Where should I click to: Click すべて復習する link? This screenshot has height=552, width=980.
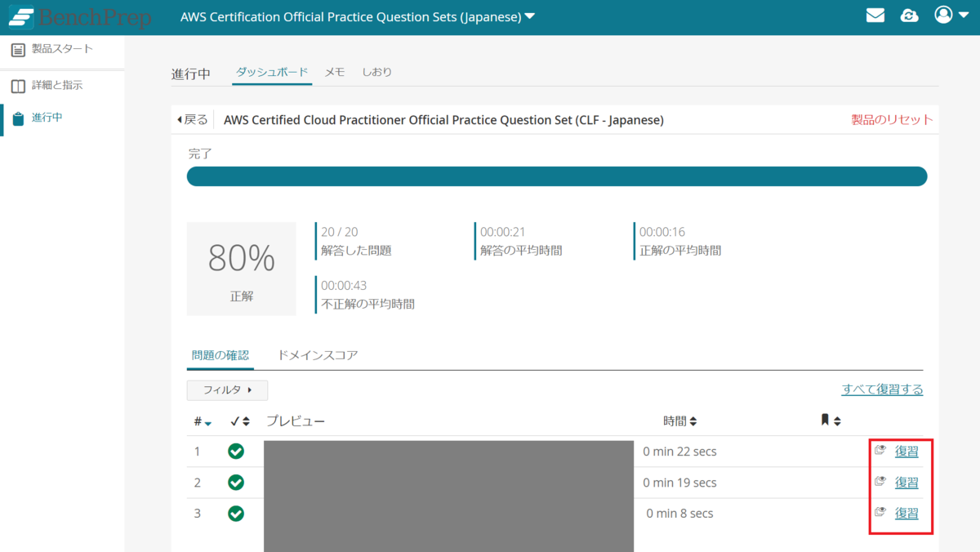[x=882, y=390]
